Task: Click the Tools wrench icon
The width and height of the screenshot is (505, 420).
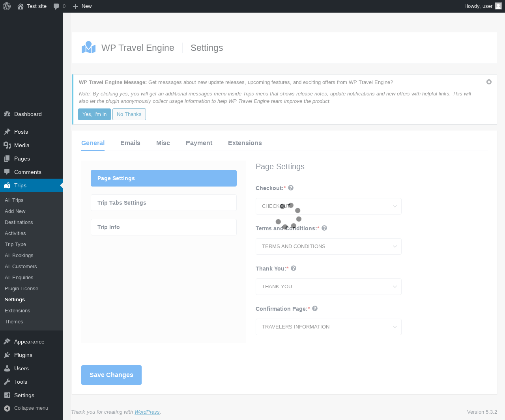Action: pyautogui.click(x=7, y=382)
